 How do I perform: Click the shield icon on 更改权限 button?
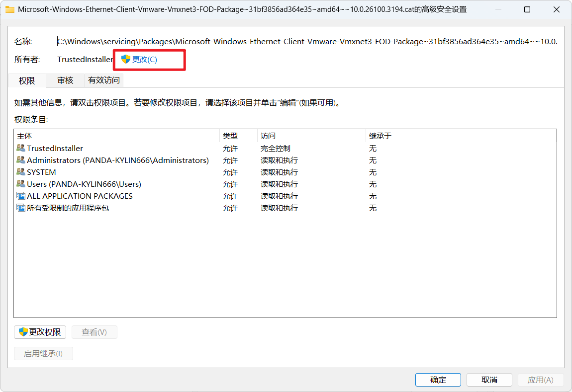pos(23,331)
